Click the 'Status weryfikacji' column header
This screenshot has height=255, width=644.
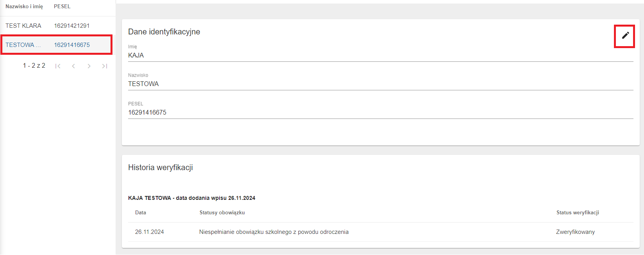click(x=577, y=213)
